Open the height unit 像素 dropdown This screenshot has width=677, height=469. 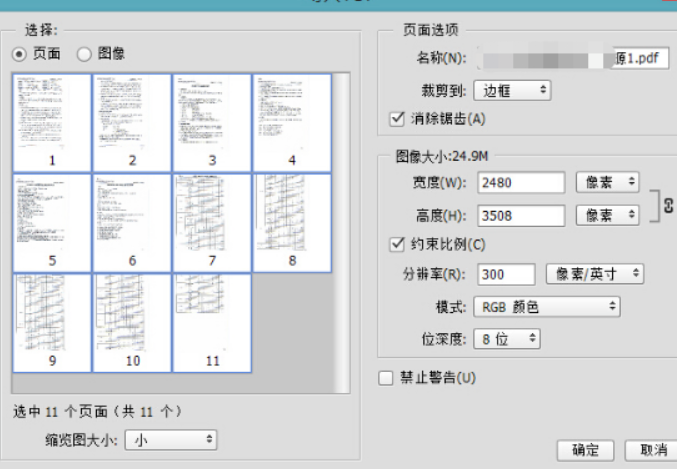point(607,215)
